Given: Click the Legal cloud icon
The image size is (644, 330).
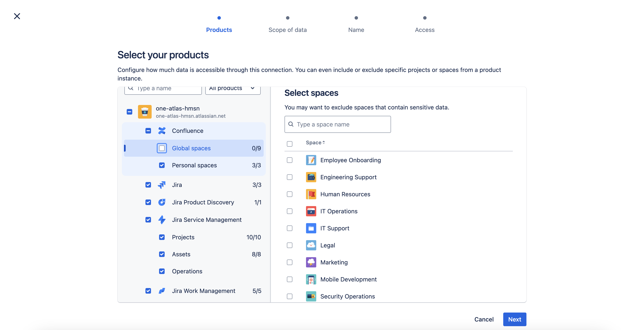Looking at the screenshot, I should 311,245.
